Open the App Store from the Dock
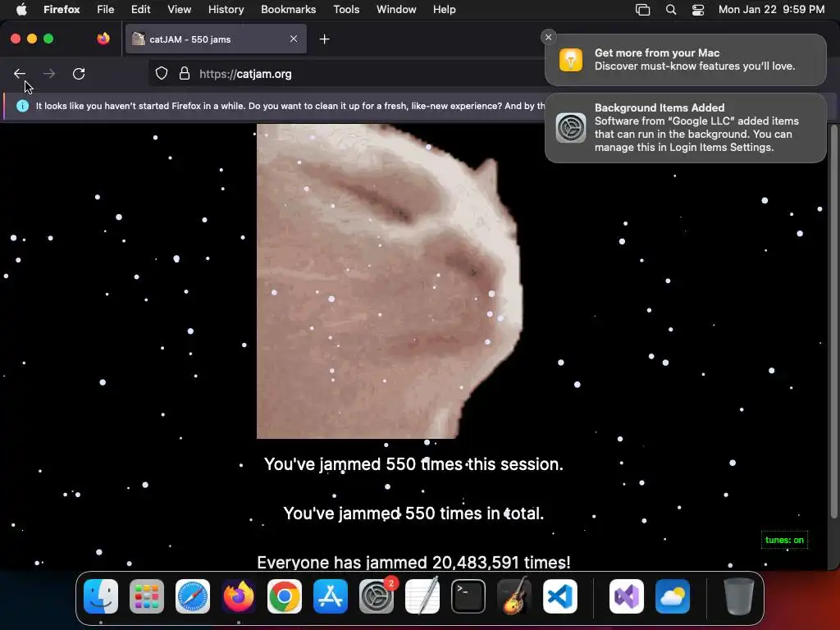840x630 pixels. click(331, 596)
